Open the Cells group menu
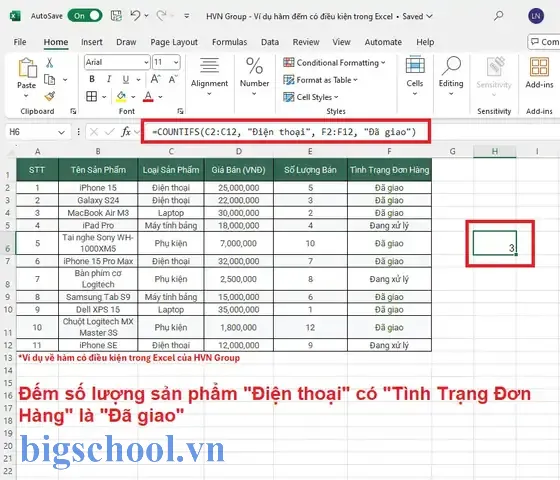 point(415,76)
